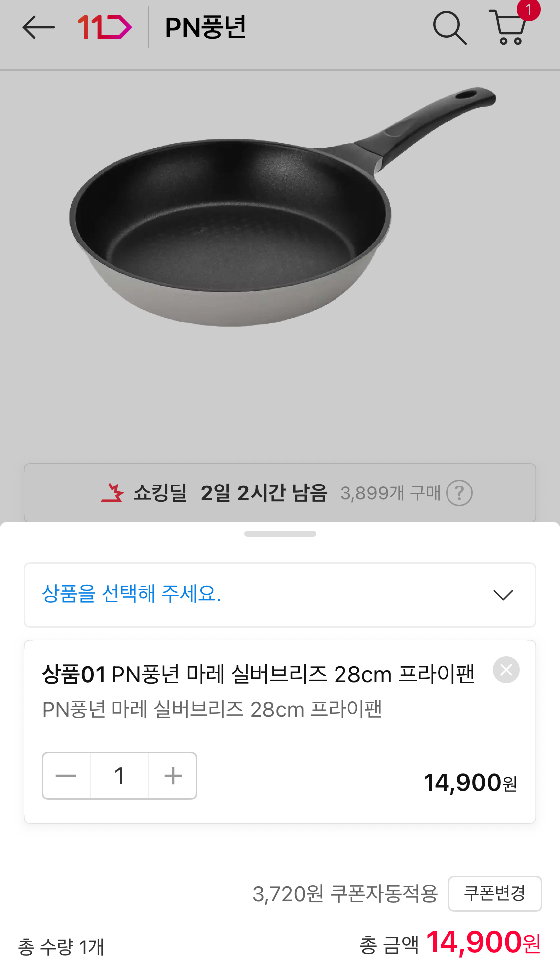The height and width of the screenshot is (972, 560).
Task: Tap the red shocking deal lightning icon
Action: coord(112,493)
